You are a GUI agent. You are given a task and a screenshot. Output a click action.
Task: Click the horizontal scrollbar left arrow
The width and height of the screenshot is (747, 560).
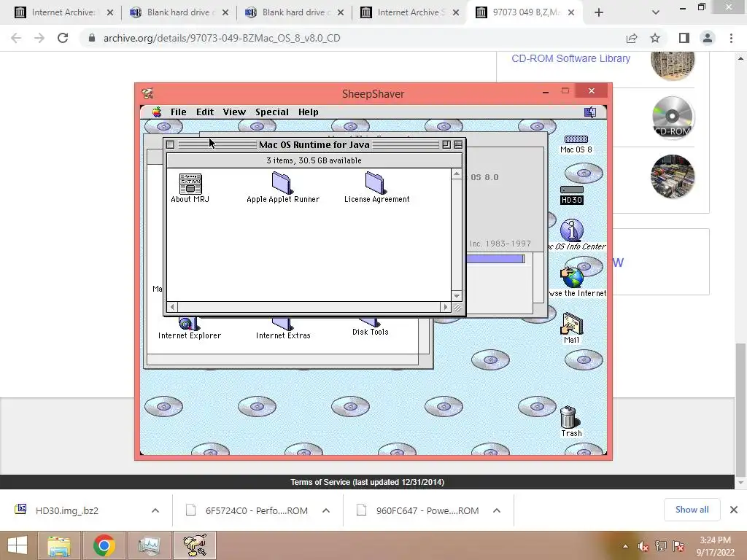pyautogui.click(x=172, y=307)
